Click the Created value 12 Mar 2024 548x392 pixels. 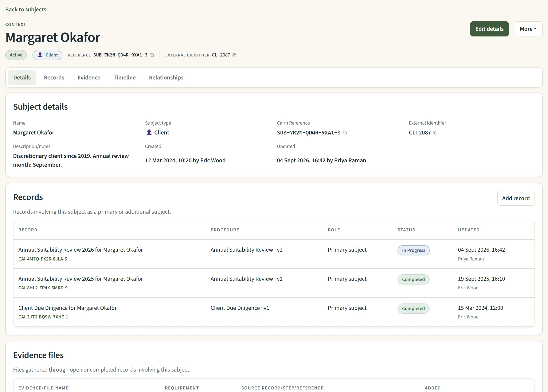coord(185,160)
